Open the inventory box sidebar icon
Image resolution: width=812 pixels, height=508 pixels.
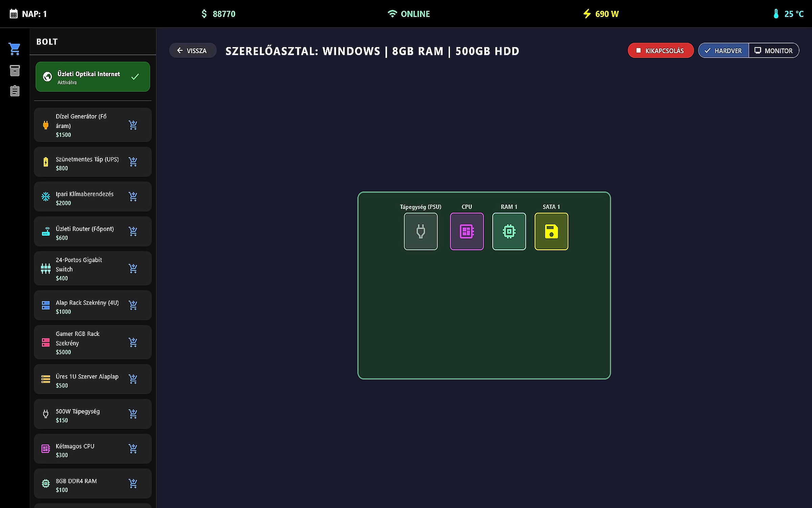pyautogui.click(x=15, y=70)
